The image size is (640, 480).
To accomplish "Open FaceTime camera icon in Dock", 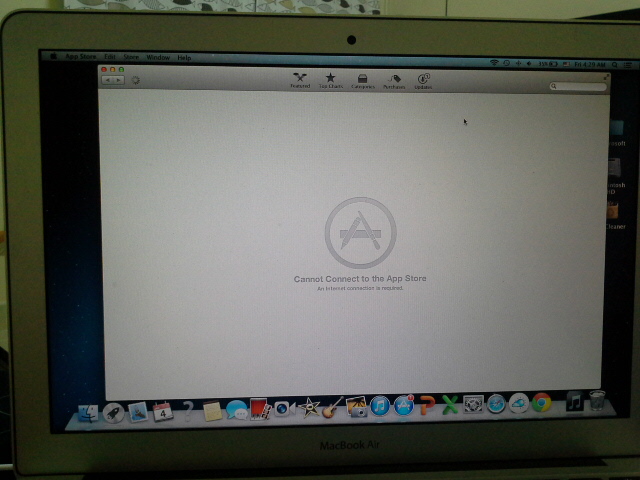I will click(x=284, y=408).
